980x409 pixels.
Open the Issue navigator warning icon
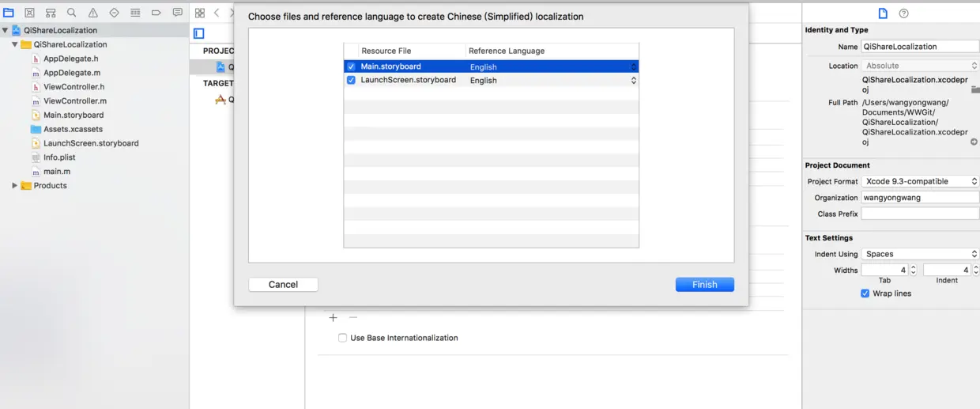coord(93,13)
